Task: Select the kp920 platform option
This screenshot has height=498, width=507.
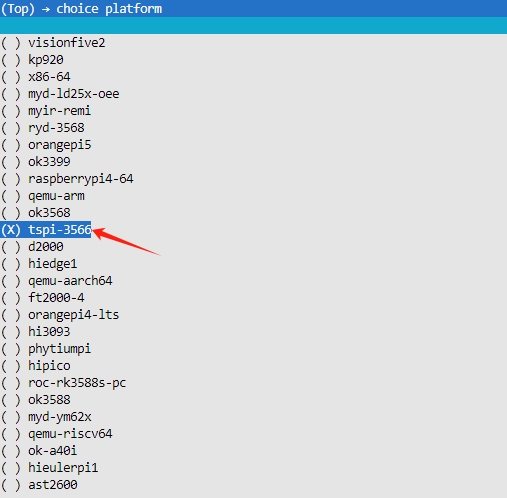Action: click(x=32, y=60)
